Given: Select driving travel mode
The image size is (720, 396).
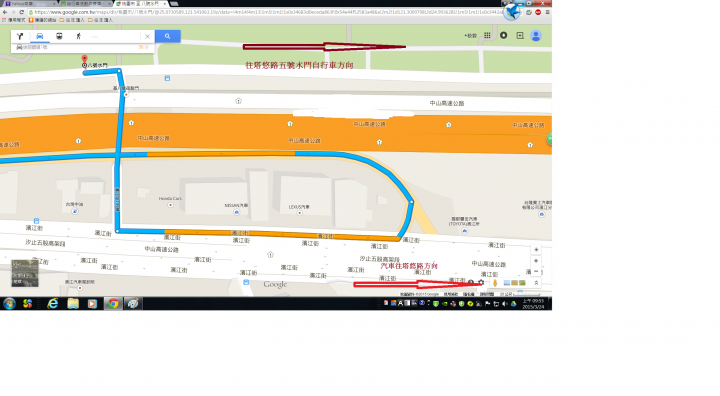Looking at the screenshot, I should 40,36.
